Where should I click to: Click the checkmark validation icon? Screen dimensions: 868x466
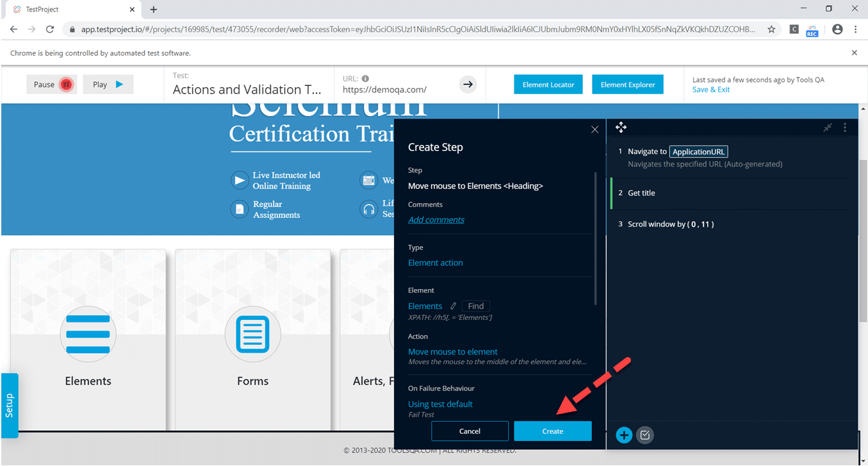click(645, 435)
